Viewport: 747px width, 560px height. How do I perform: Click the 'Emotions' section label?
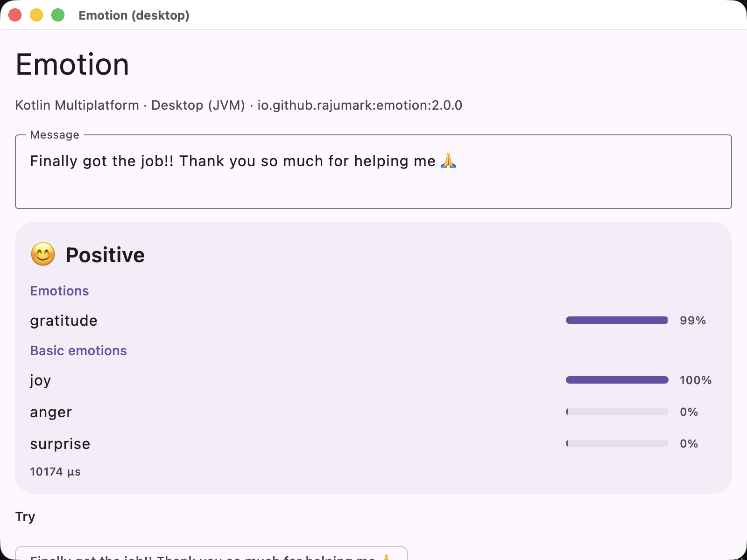point(59,291)
